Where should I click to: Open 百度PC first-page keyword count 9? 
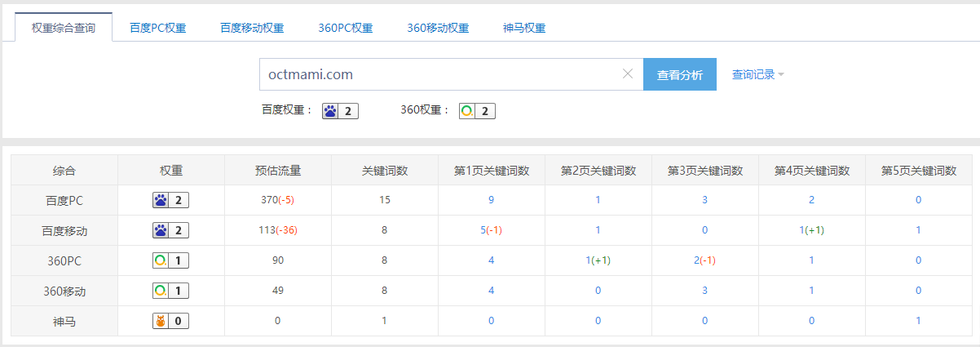[x=491, y=200]
